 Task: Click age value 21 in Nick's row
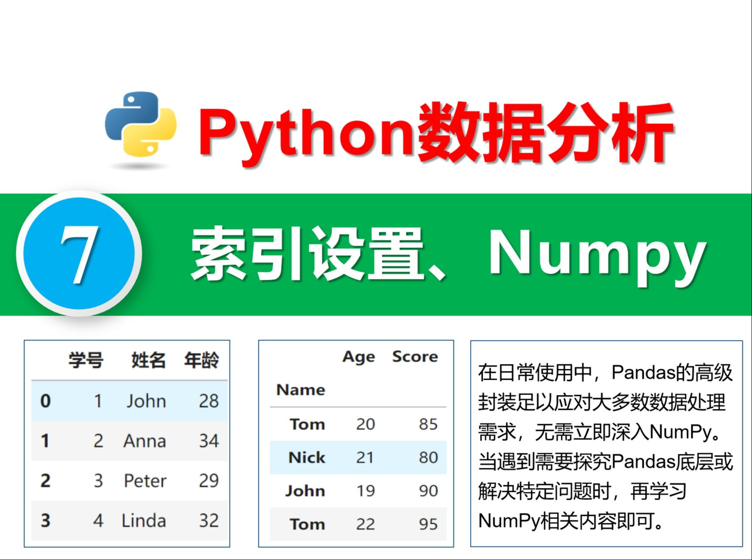point(365,457)
